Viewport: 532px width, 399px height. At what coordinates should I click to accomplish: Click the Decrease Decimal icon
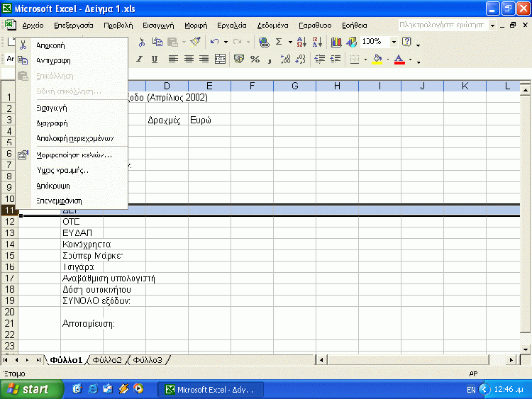[x=301, y=60]
